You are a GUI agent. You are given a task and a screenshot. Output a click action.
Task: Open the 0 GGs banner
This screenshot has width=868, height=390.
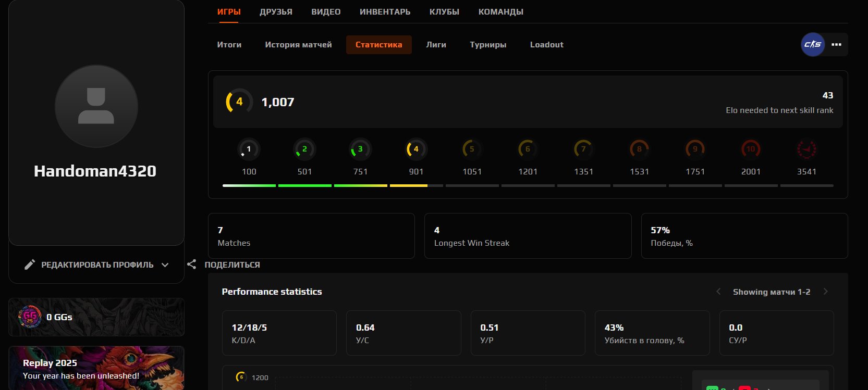pyautogui.click(x=96, y=317)
